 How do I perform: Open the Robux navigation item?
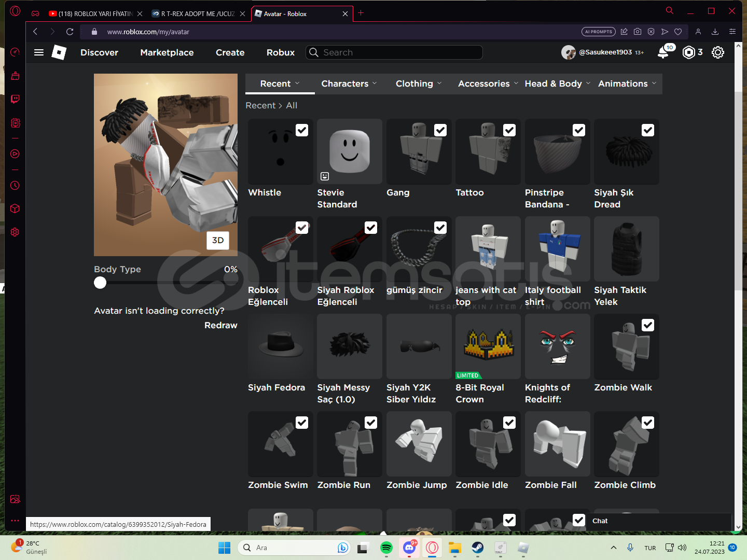tap(281, 52)
